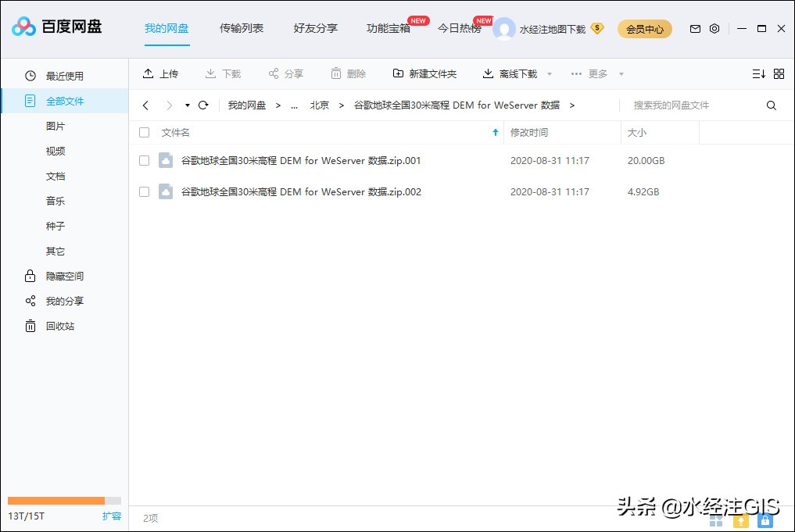Click the recycle bin trash icon
The height and width of the screenshot is (532, 795).
(x=30, y=326)
